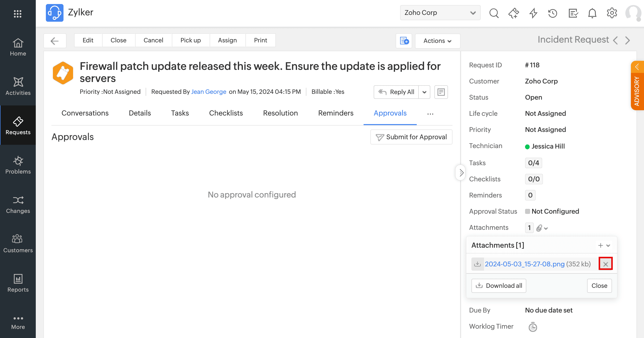Open the settings gear icon

[x=612, y=13]
